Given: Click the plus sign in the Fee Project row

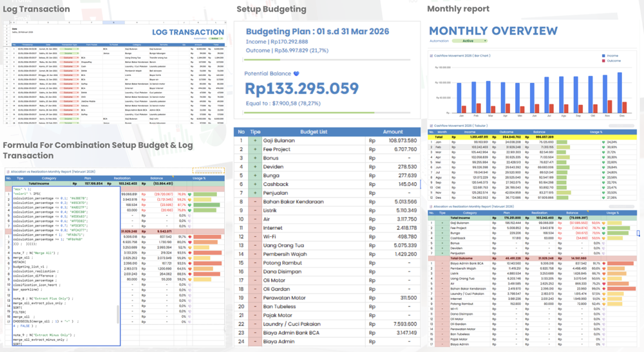Looking at the screenshot, I should (255, 149).
